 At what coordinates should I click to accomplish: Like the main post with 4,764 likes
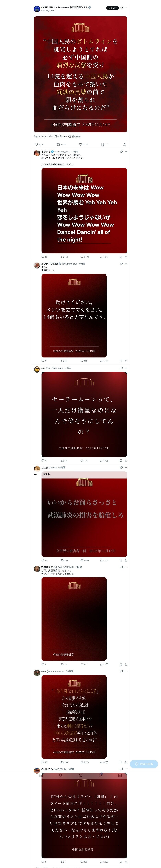tap(83, 145)
